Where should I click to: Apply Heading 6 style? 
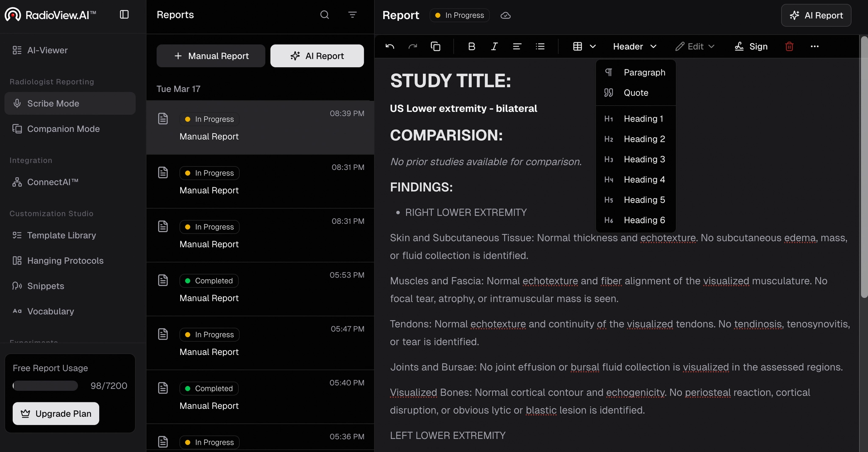click(636, 220)
